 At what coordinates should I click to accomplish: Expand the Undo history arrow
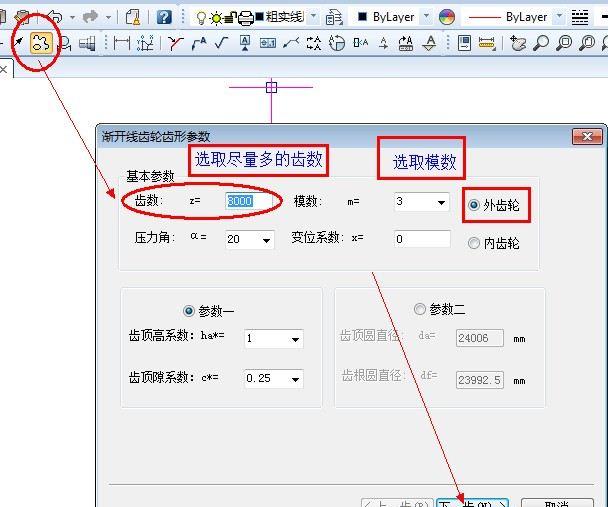click(x=72, y=17)
